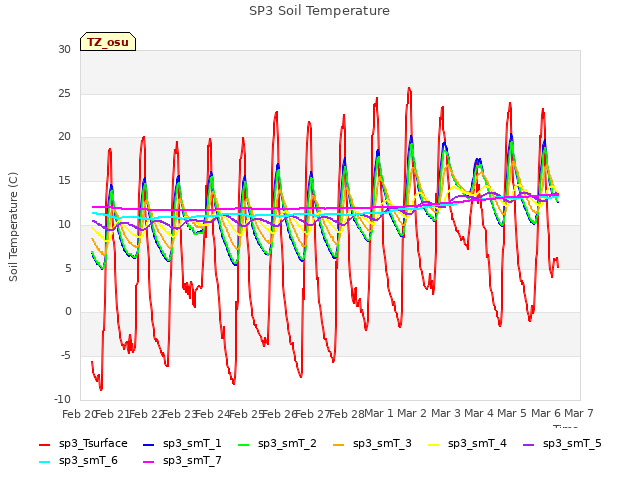This screenshot has height=480, width=640.
Task: Toggle the sp3_smT_3 legend entry
Action: (372, 444)
